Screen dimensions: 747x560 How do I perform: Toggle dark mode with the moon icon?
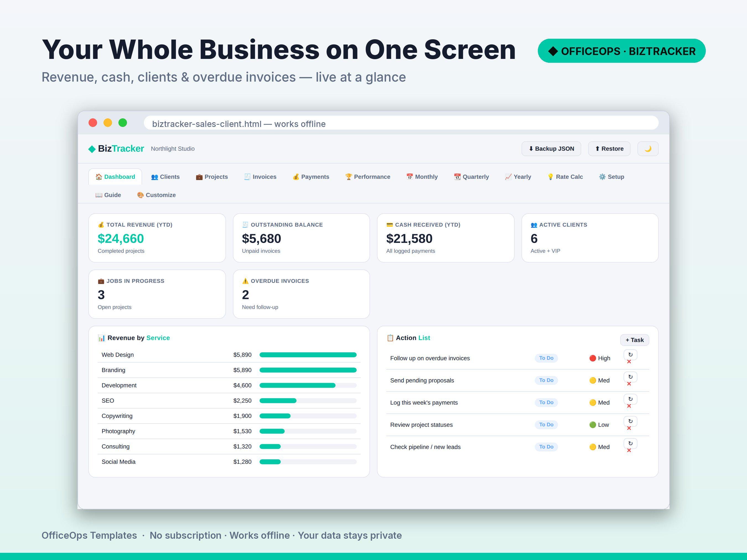(648, 149)
